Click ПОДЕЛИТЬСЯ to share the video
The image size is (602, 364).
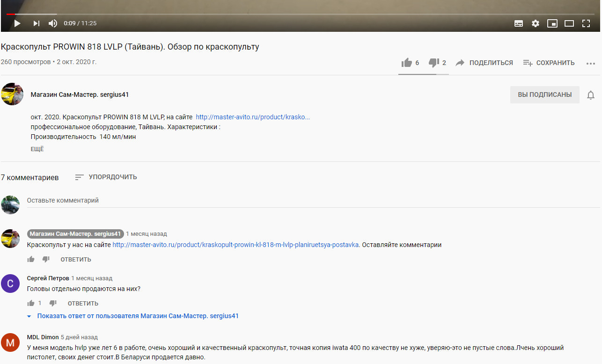coord(484,63)
